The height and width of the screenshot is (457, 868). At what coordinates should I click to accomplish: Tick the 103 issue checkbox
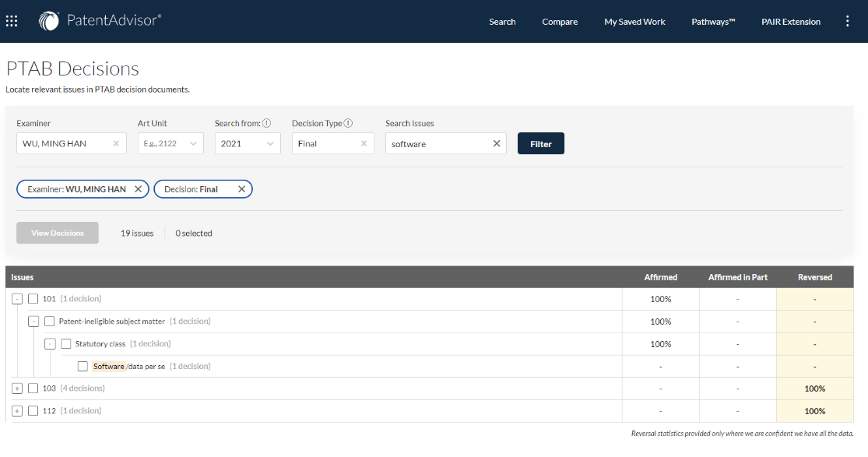coord(33,388)
